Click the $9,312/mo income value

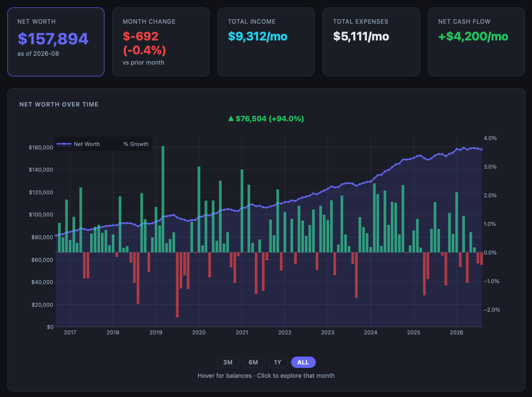[x=258, y=36]
